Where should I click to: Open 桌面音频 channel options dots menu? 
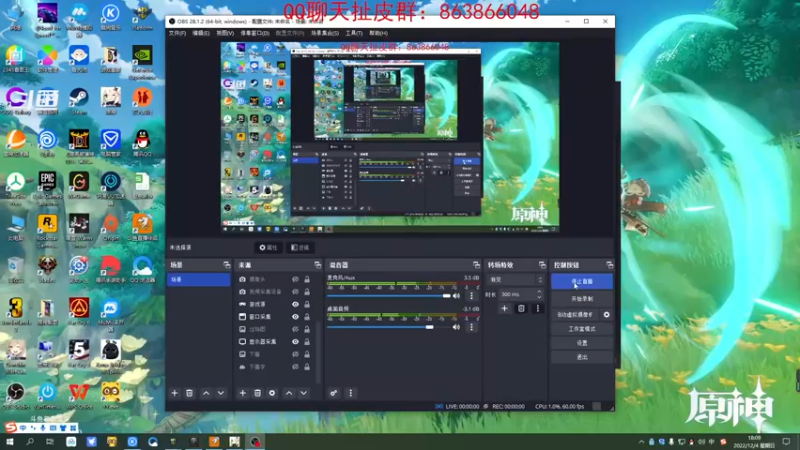click(471, 327)
